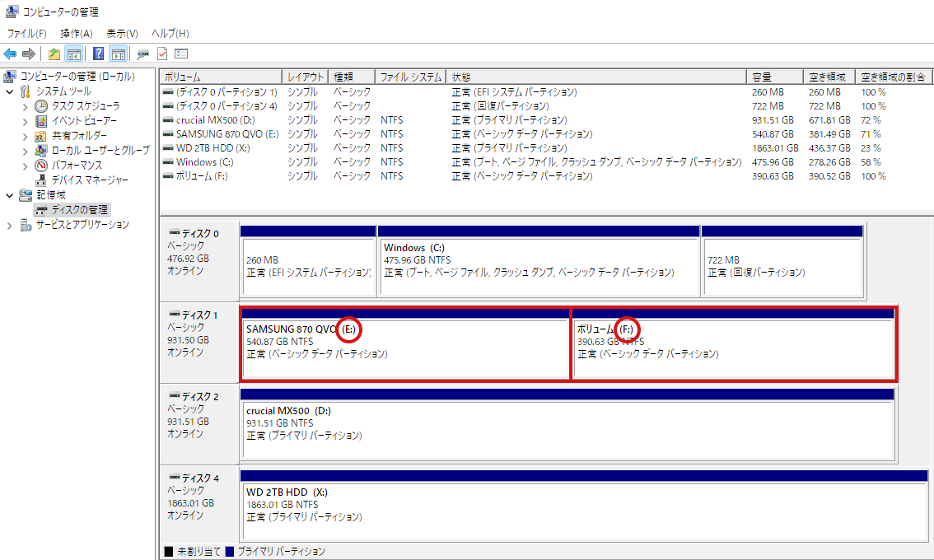
Task: Select Disk Management (ディスクの管理) tree item
Action: click(x=80, y=210)
